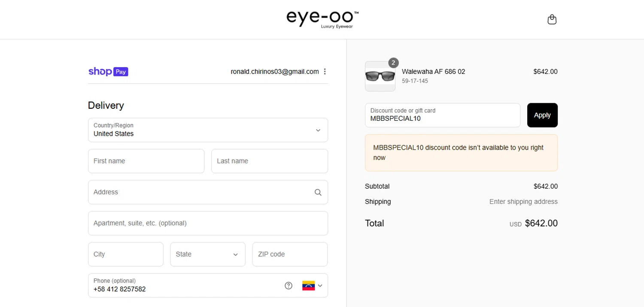Click the Walewaha sunglasses product thumbnail

coord(380,76)
